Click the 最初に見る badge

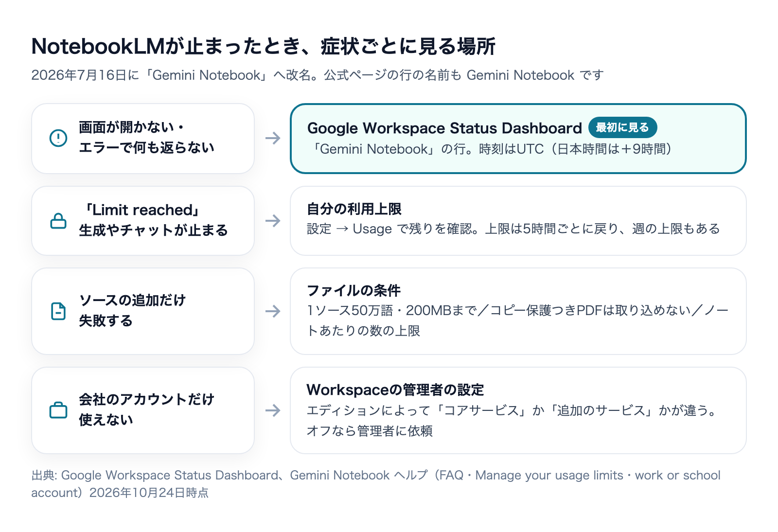click(622, 127)
